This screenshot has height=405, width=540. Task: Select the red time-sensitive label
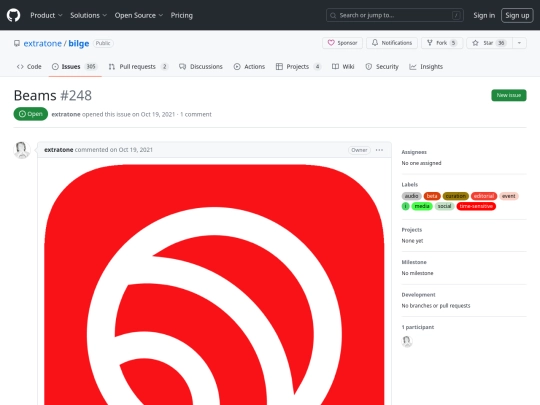[x=476, y=206]
